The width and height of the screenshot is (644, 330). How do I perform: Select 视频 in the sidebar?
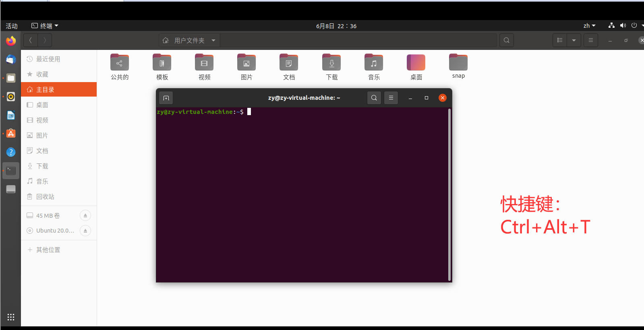59,120
